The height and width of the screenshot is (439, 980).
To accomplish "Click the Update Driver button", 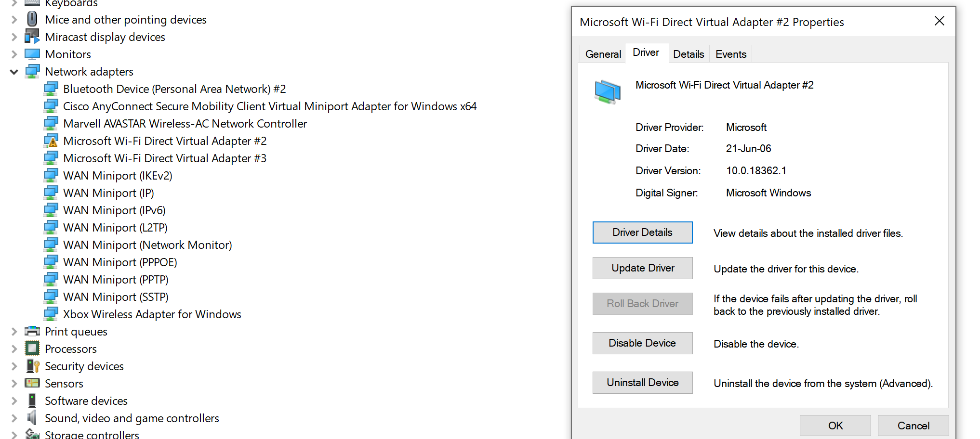I will tap(642, 268).
